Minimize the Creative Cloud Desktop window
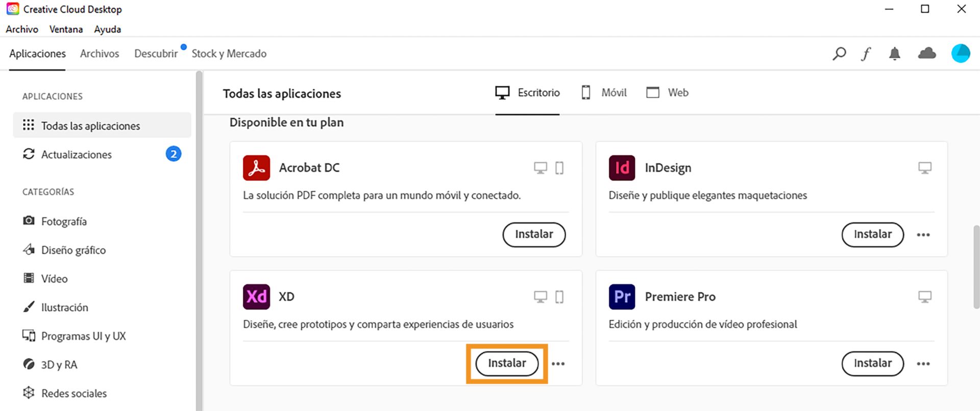This screenshot has width=980, height=411. [889, 9]
